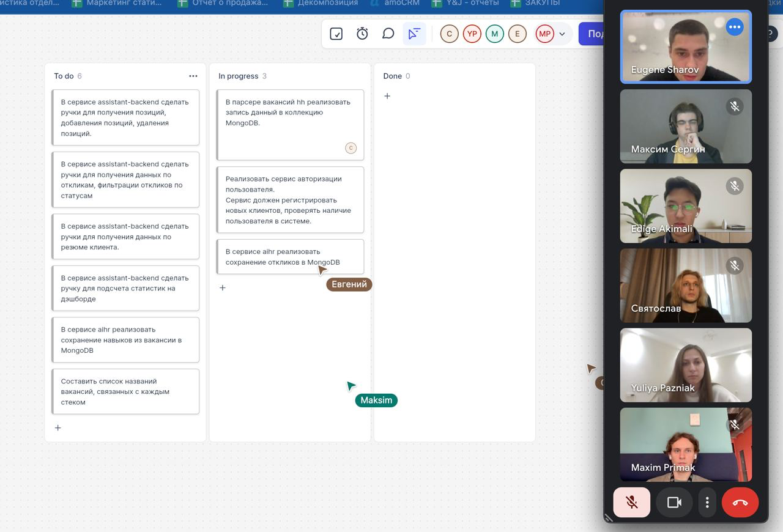Image resolution: width=783 pixels, height=532 pixels.
Task: Add a new card to the Done column
Action: click(387, 96)
